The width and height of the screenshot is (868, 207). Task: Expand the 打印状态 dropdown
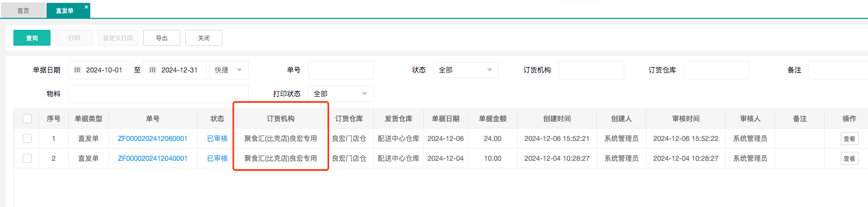[x=341, y=94]
